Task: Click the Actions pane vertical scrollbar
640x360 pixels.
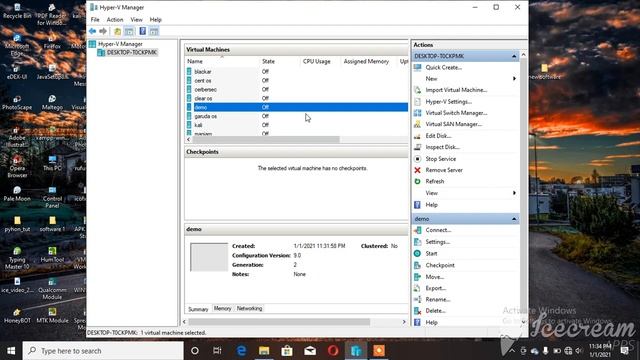Action: tap(524, 188)
